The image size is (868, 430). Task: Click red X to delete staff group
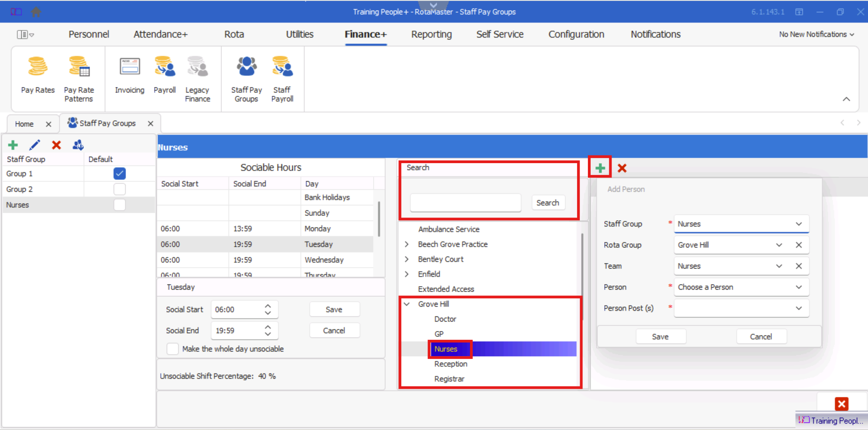(56, 145)
